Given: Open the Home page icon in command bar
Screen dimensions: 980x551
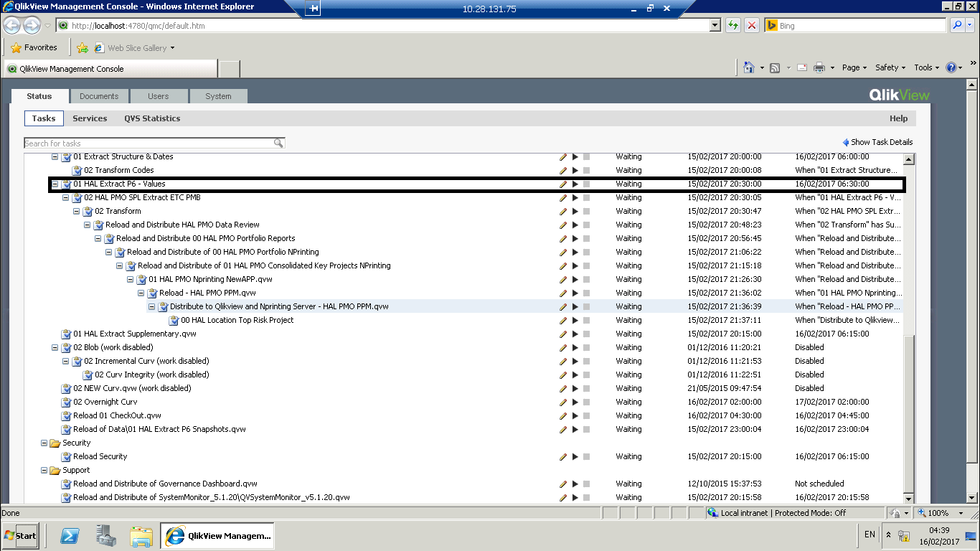Looking at the screenshot, I should [749, 67].
